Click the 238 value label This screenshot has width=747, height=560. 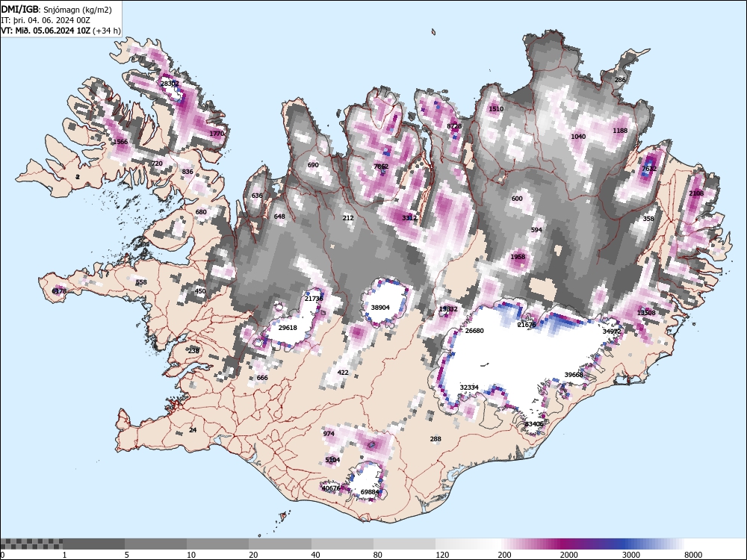193,350
